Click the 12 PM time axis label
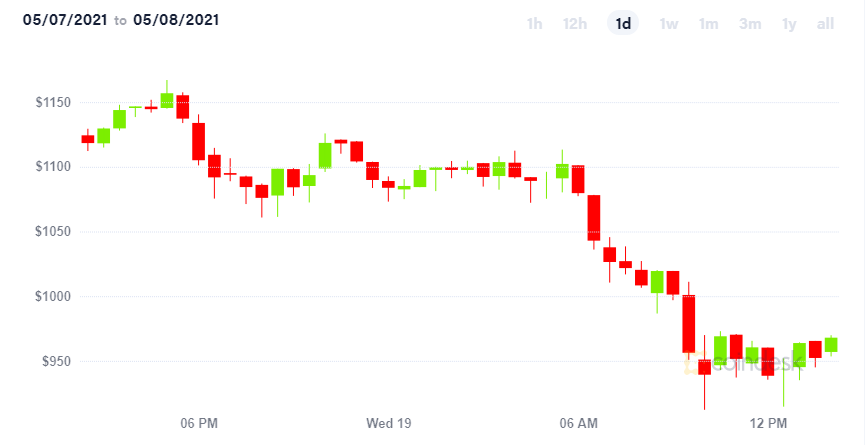The width and height of the screenshot is (865, 445). click(x=768, y=423)
